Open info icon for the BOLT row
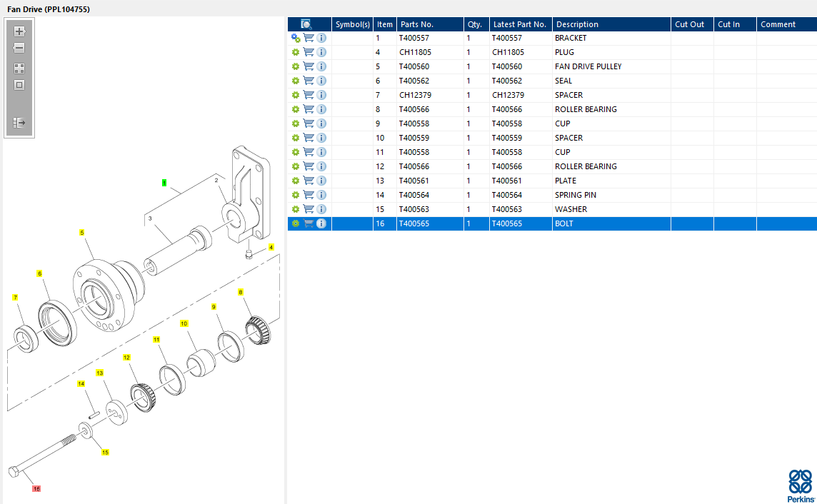 click(x=321, y=223)
